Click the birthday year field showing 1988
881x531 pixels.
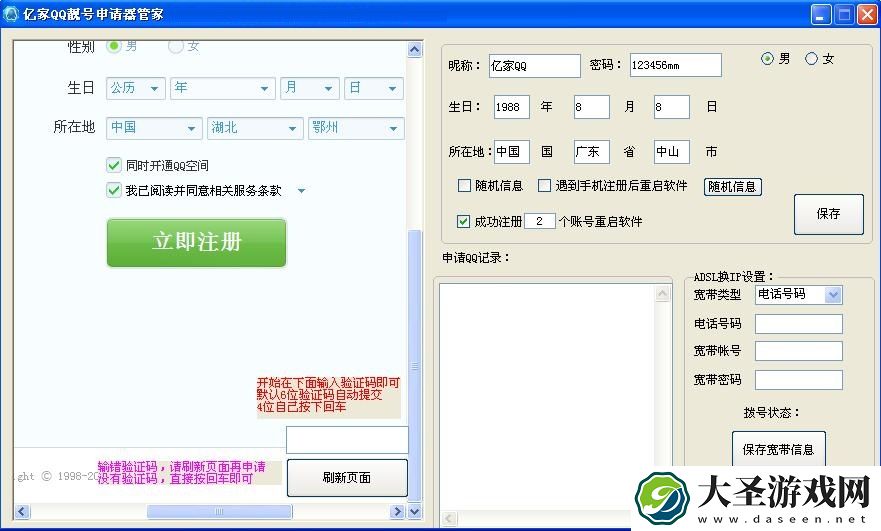(x=511, y=107)
